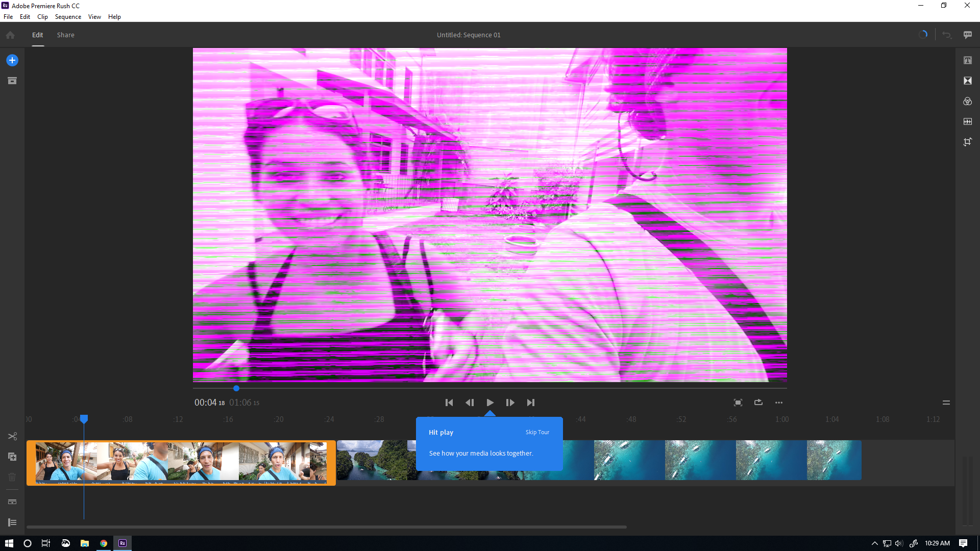Open the feedback speech bubble icon

[x=967, y=35]
